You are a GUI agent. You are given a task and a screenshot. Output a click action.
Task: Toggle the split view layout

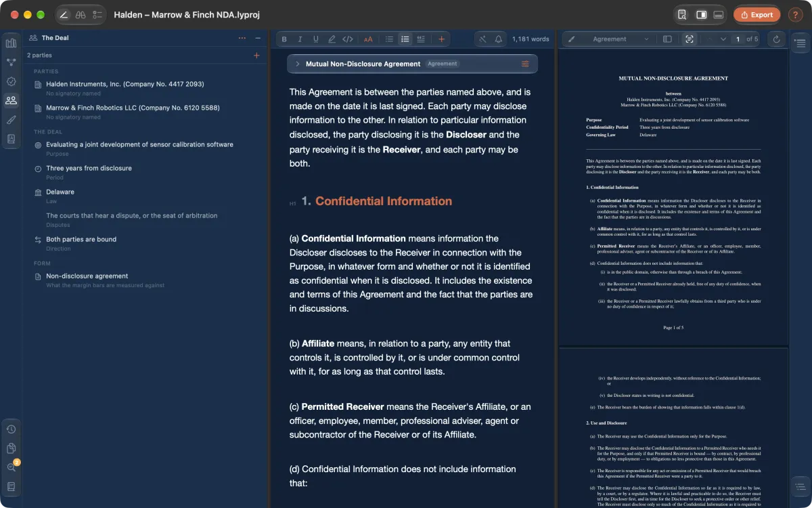pyautogui.click(x=701, y=14)
